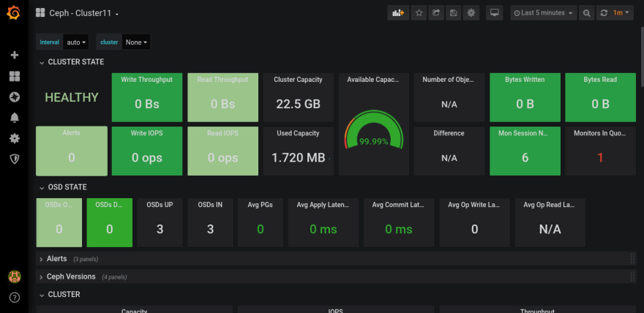Viewport: 644px width, 313px height.
Task: Click the Avg PGs panel title
Action: (x=261, y=204)
